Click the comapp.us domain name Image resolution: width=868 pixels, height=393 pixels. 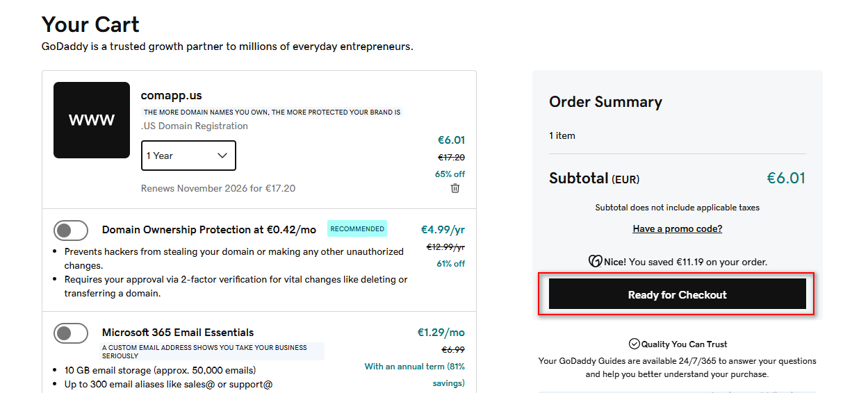pyautogui.click(x=171, y=95)
